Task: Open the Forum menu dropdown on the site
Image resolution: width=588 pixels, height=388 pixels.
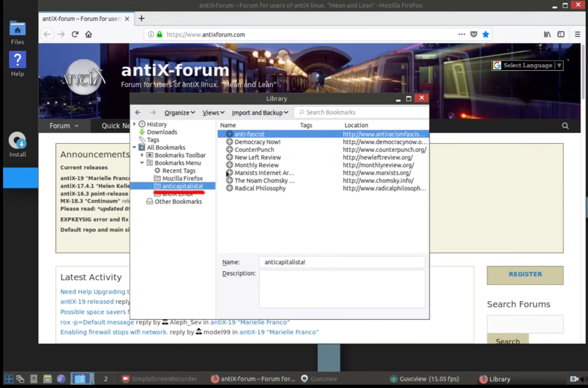Action: 64,126
